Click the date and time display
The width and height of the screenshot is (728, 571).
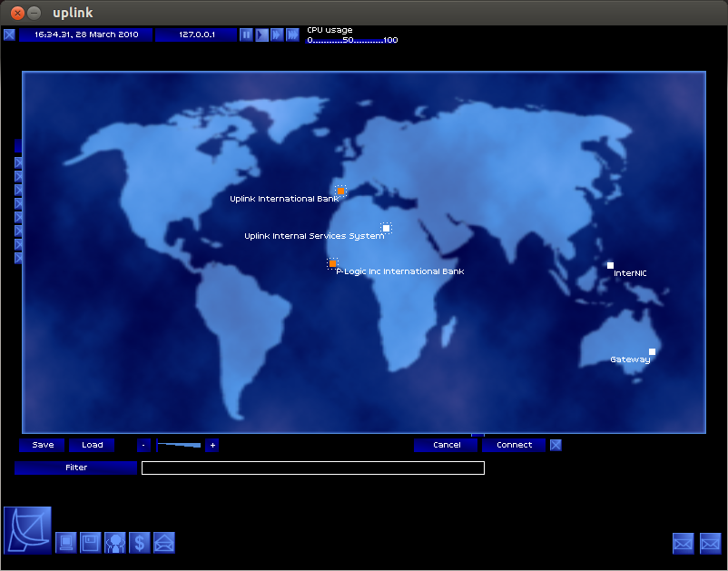click(x=86, y=34)
